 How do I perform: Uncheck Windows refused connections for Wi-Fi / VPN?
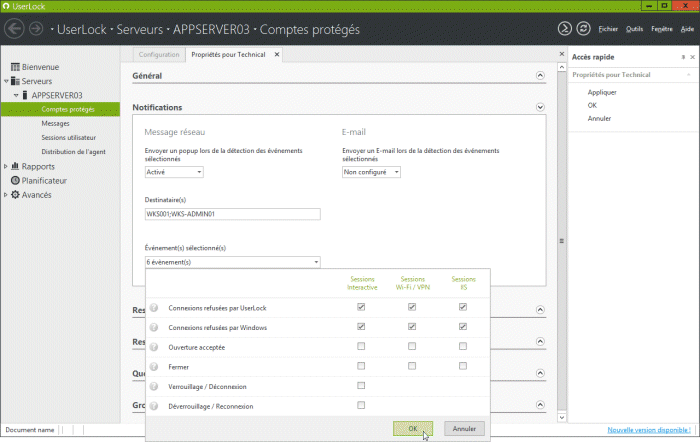(x=412, y=326)
